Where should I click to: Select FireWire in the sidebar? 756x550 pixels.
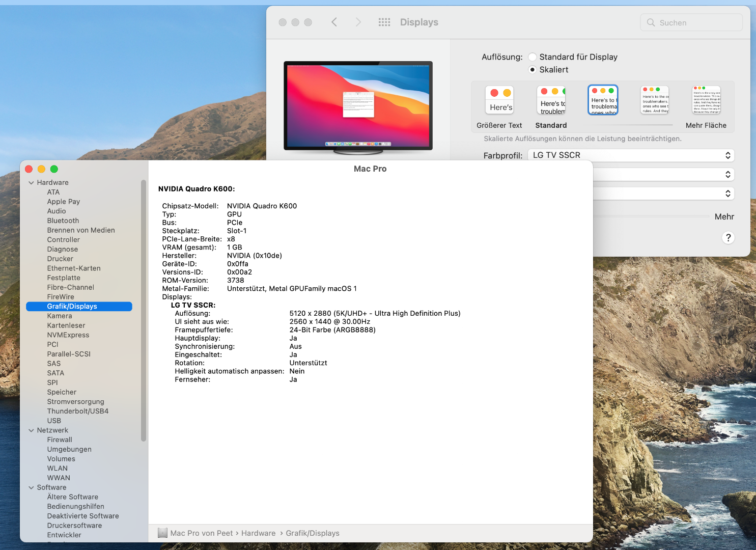pos(61,297)
